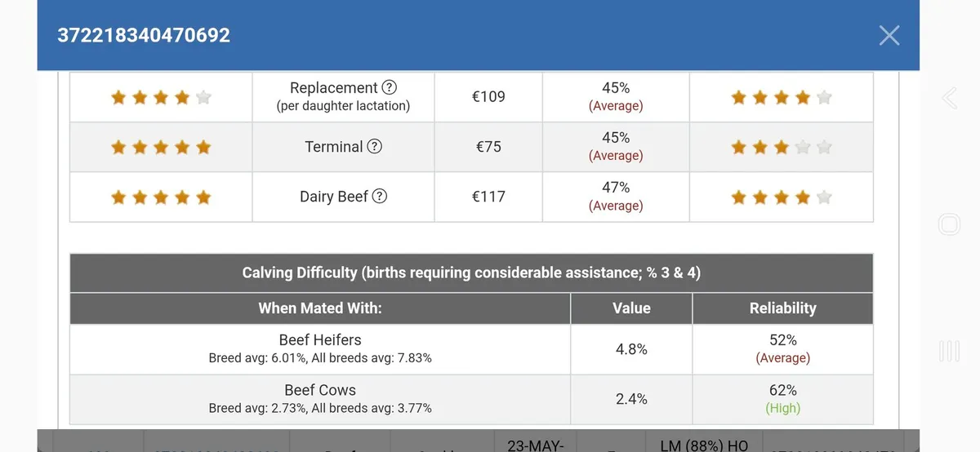Click the 62% High reliability cell
980x452 pixels.
(782, 399)
